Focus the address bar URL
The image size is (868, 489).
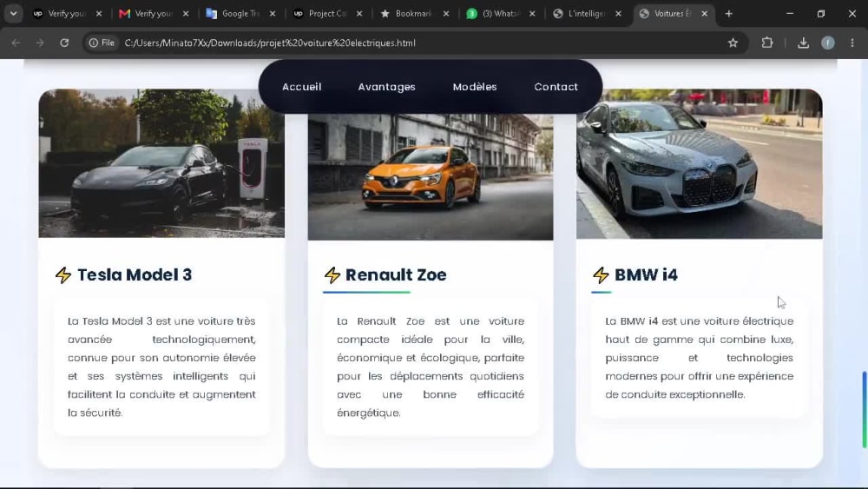tap(270, 43)
